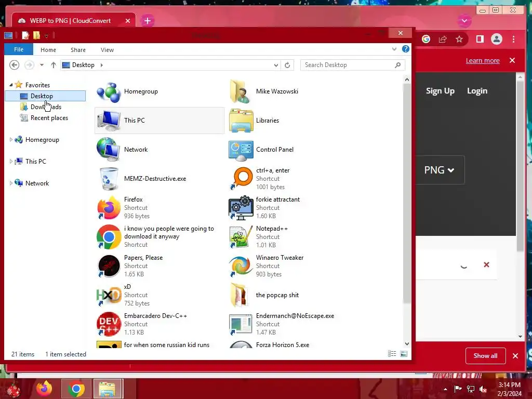Screen dimensions: 532x399
Task: Select the Notepad++ shortcut icon
Action: point(241,237)
